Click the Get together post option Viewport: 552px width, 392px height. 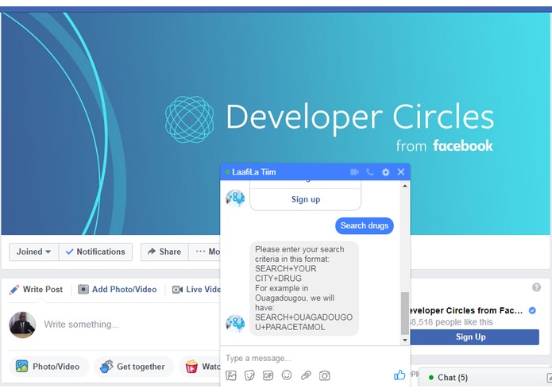pos(133,367)
